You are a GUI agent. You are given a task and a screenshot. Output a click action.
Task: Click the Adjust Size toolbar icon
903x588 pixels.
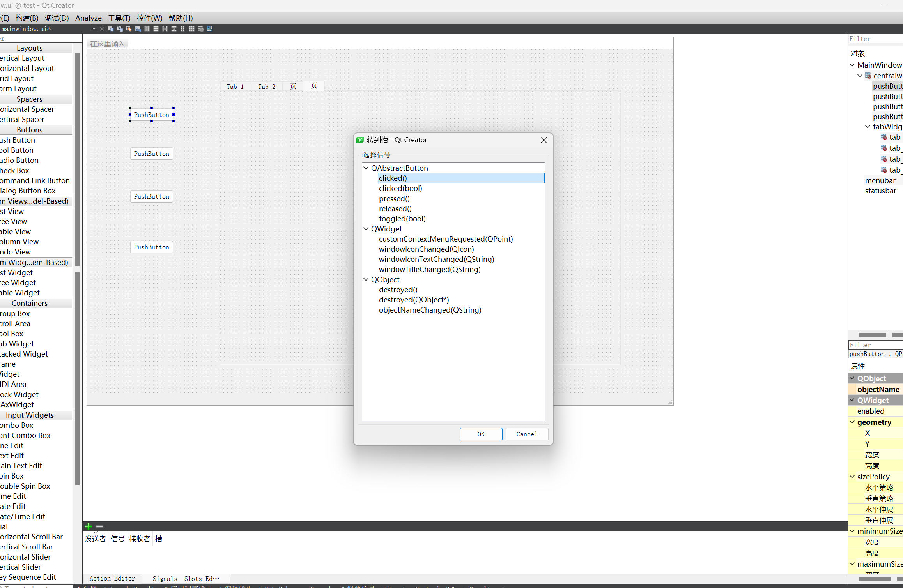(209, 29)
